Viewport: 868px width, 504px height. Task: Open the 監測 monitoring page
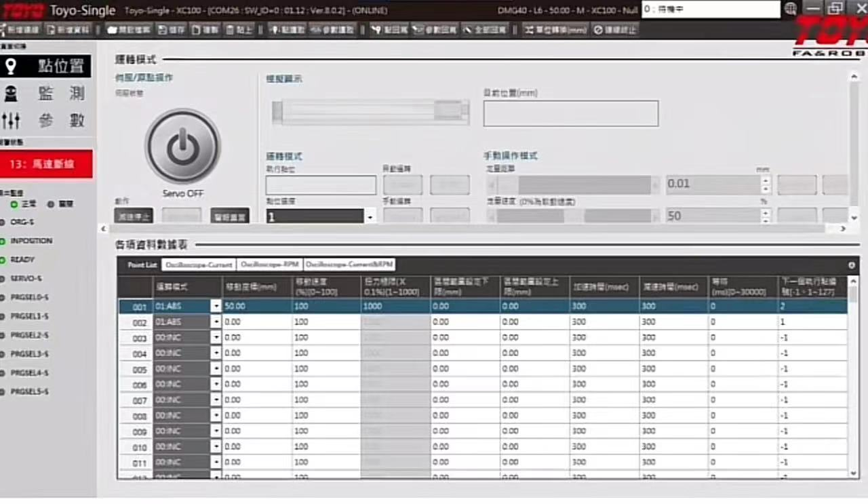tap(45, 94)
